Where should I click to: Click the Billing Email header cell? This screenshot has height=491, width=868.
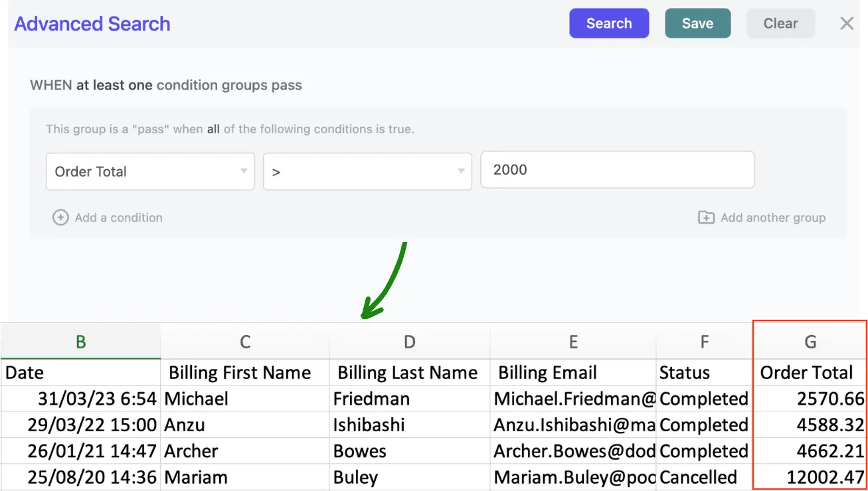point(573,373)
